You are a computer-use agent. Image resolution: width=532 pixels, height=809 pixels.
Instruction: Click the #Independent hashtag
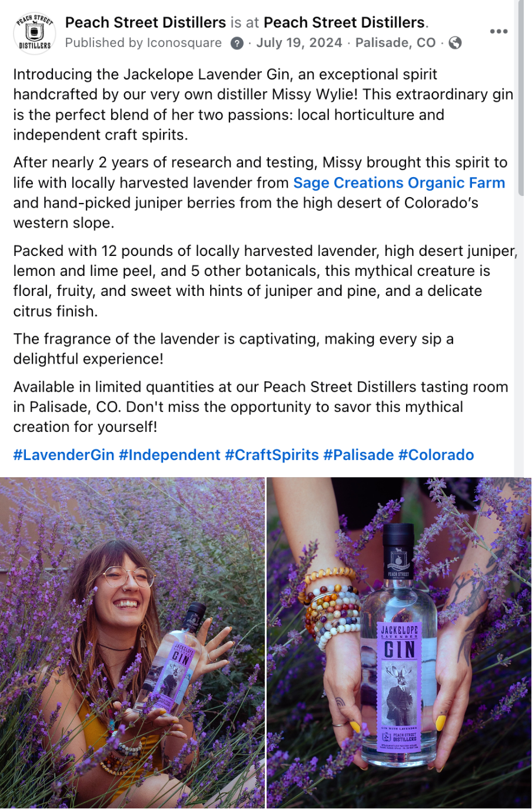(x=169, y=455)
